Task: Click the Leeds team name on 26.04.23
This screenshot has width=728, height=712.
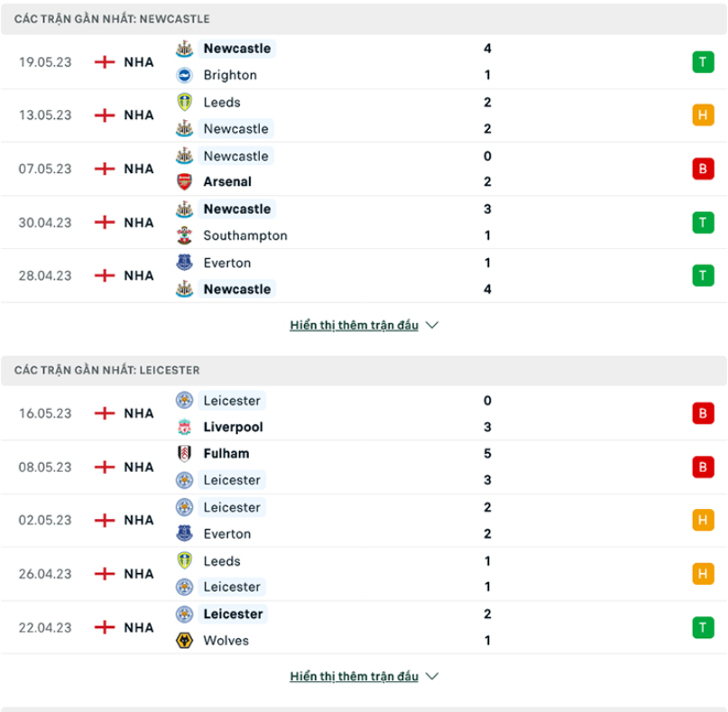Action: [x=222, y=560]
